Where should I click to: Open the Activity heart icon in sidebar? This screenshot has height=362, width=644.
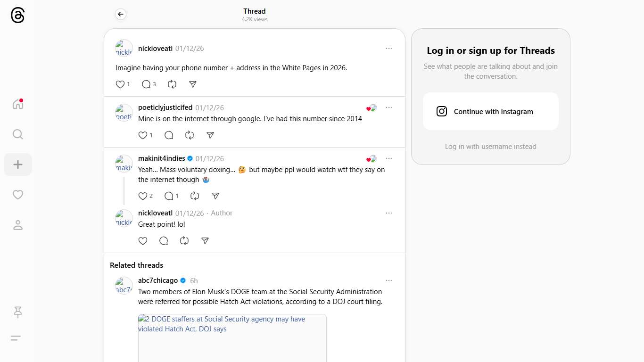(x=17, y=195)
